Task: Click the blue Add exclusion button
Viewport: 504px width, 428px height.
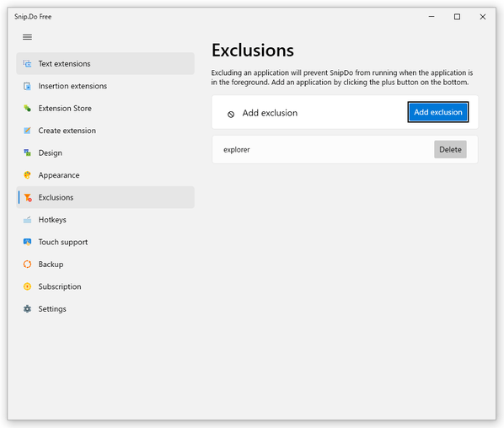Action: [437, 112]
